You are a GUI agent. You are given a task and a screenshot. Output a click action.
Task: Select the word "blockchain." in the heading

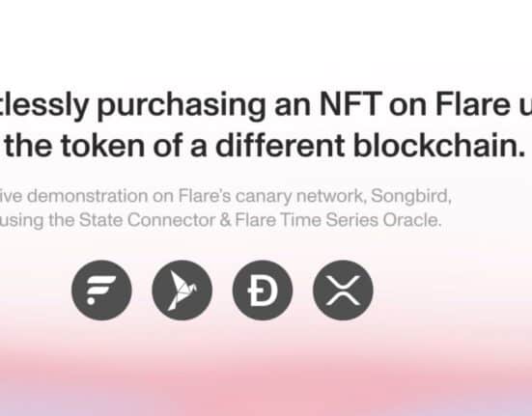click(439, 146)
